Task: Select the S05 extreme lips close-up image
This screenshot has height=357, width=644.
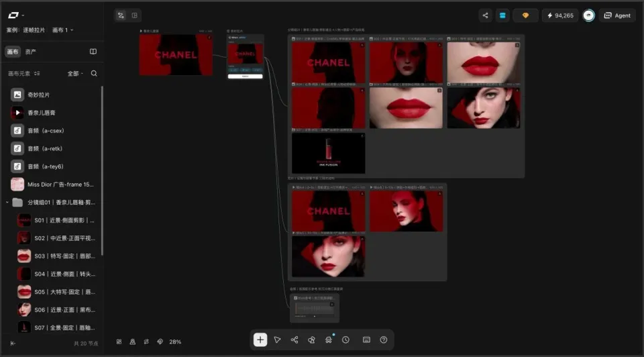Action: coord(407,107)
